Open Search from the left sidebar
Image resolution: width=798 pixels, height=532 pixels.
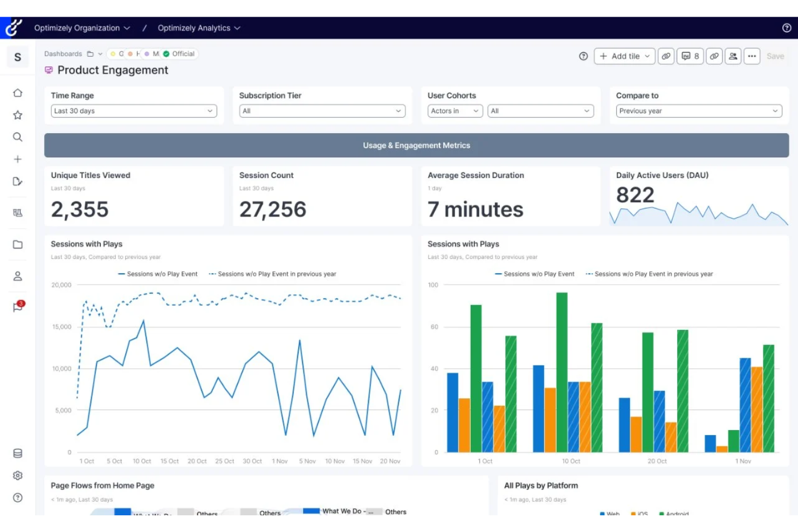18,137
